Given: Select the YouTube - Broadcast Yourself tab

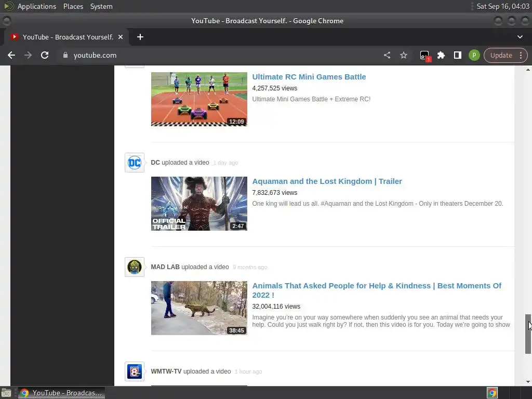Looking at the screenshot, I should tap(66, 37).
